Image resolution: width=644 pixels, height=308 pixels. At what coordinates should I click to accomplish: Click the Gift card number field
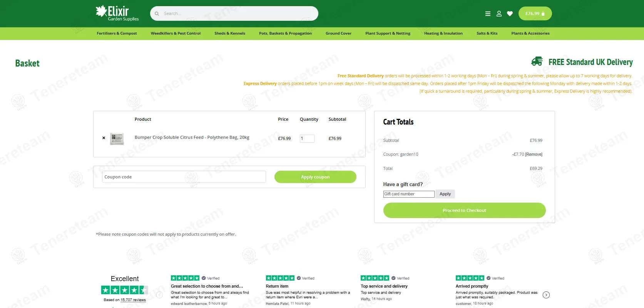tap(409, 194)
